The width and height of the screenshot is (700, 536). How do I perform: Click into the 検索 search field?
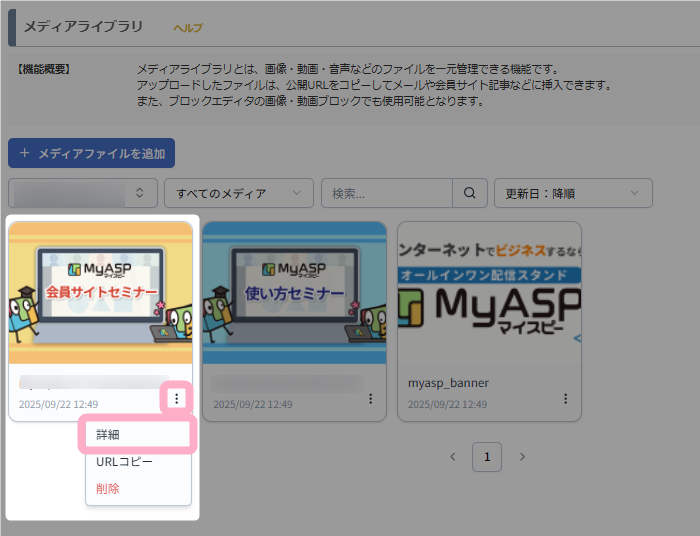pyautogui.click(x=388, y=193)
